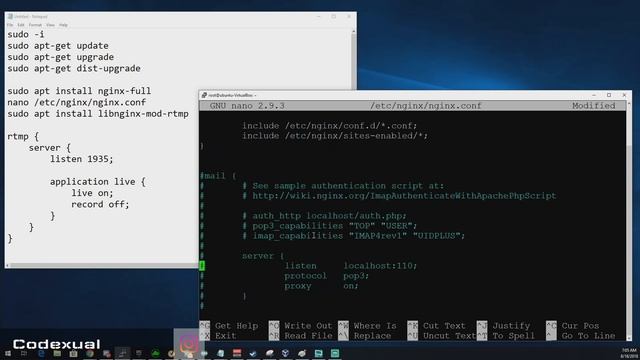The height and width of the screenshot is (360, 640).
Task: Click the 'include /etc/nginx/sites-enabled/*;' line
Action: coord(335,136)
